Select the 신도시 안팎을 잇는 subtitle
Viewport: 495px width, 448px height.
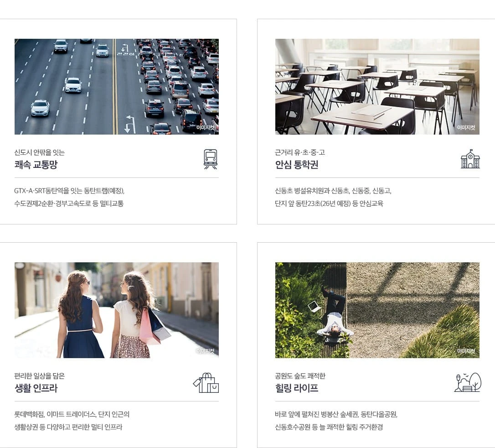40,152
